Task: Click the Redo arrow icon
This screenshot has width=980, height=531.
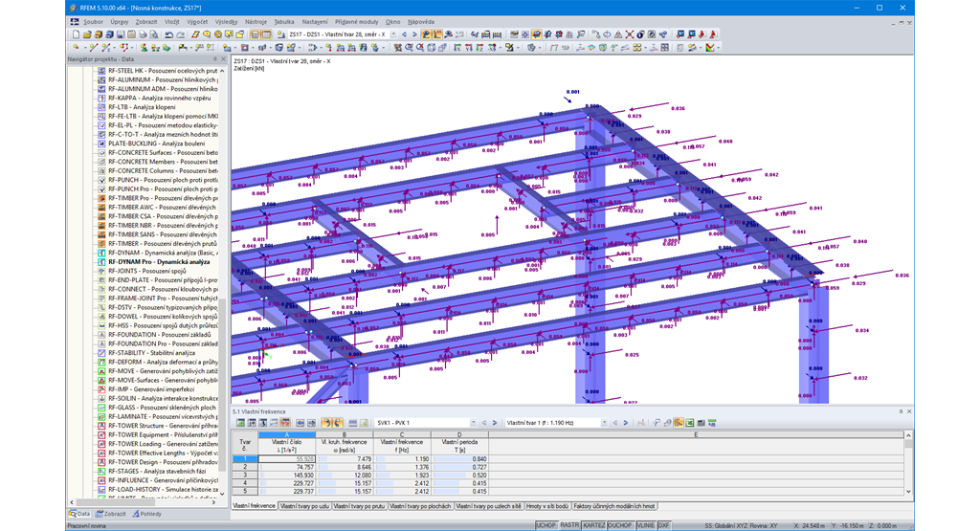Action: click(181, 34)
